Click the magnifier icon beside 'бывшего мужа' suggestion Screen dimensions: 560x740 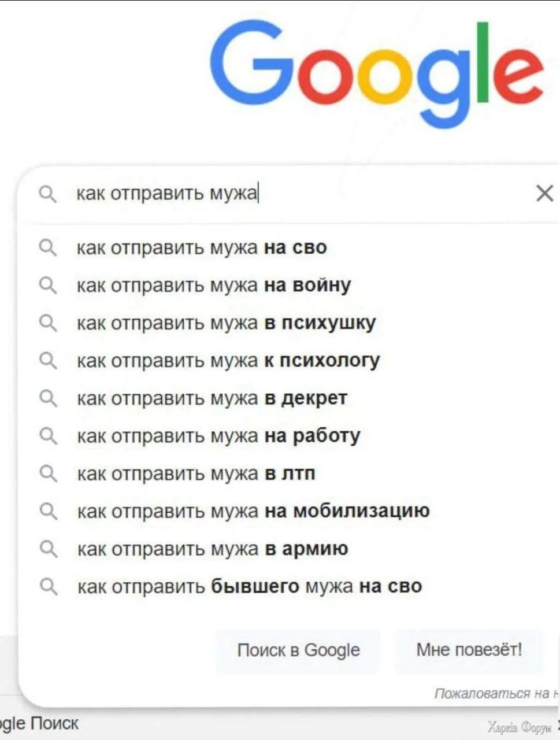[48, 587]
